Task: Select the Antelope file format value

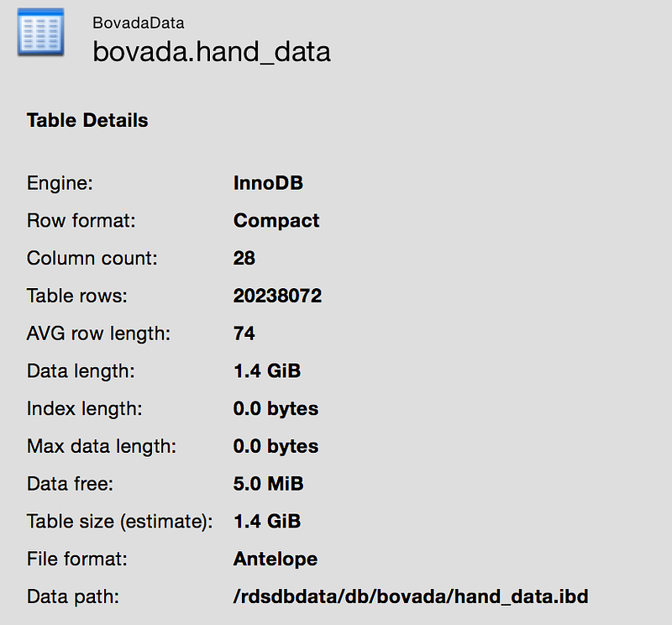Action: (x=276, y=559)
